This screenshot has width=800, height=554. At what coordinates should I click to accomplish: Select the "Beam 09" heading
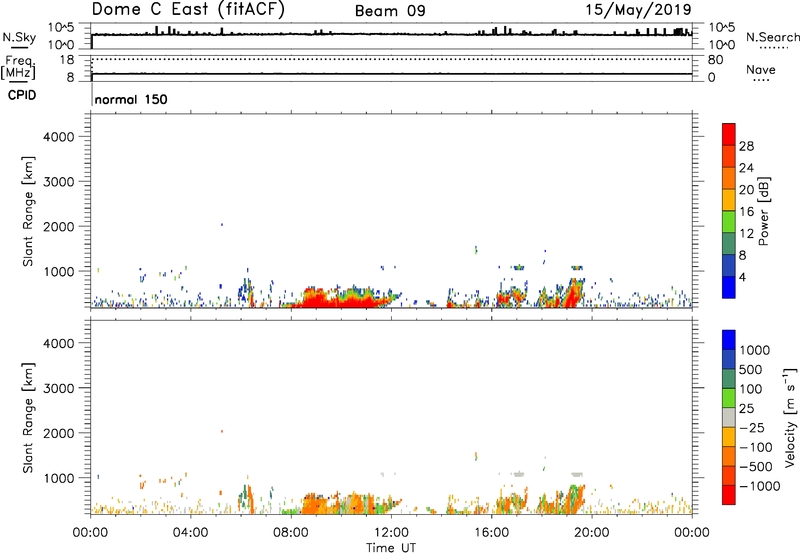(390, 11)
